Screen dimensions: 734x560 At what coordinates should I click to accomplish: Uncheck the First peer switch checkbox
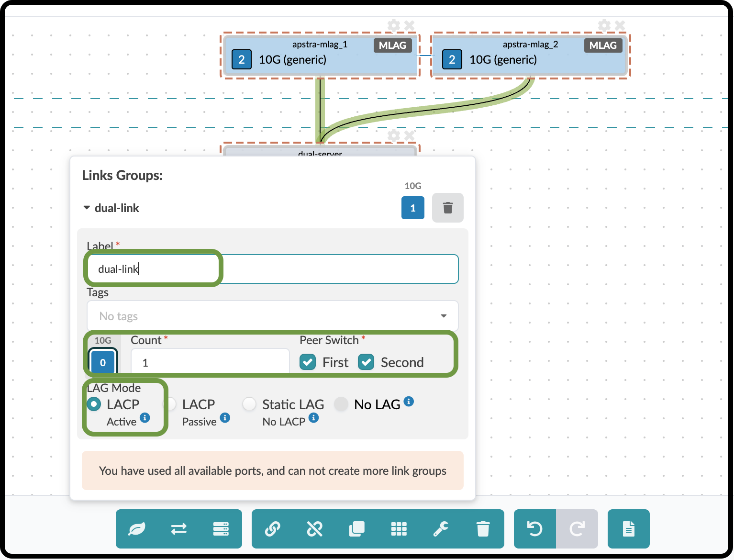tap(308, 362)
